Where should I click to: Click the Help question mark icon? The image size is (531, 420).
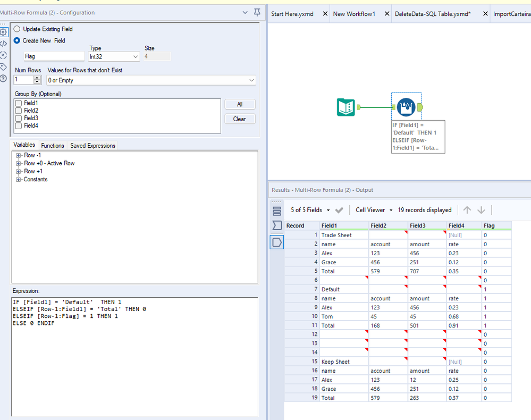pyautogui.click(x=4, y=79)
